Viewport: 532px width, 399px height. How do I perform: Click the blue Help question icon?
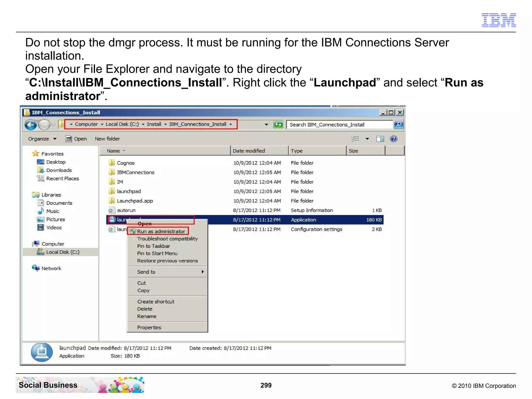coord(394,139)
